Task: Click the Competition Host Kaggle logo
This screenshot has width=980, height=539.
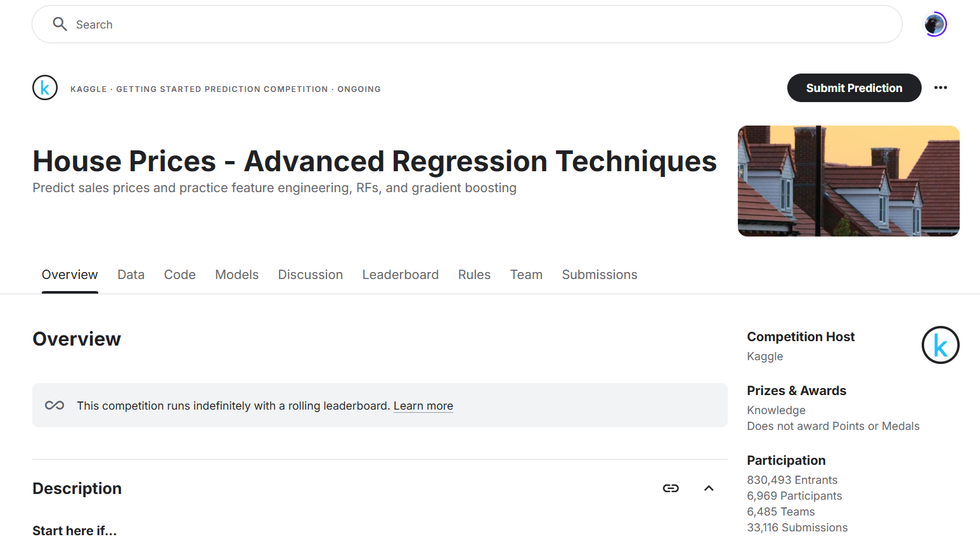Action: click(x=940, y=345)
